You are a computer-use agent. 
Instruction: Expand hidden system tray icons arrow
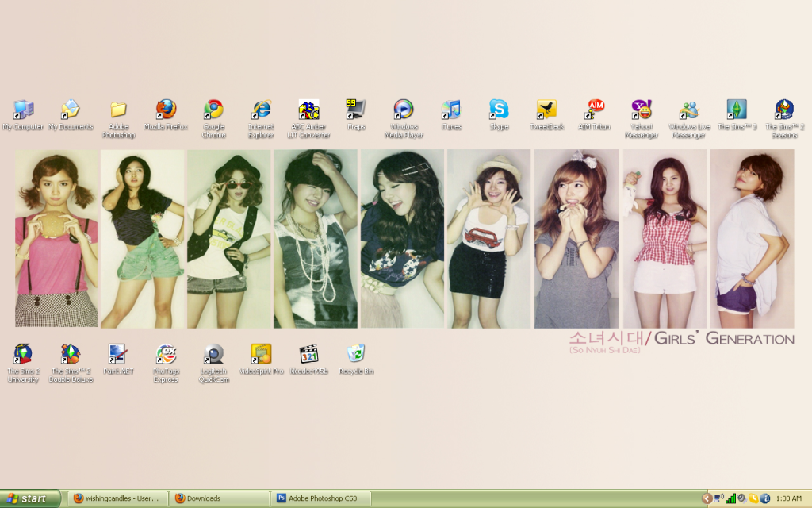tap(707, 498)
